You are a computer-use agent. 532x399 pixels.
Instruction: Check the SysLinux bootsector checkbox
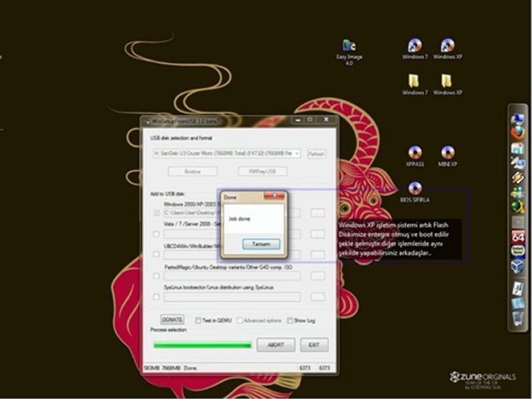coord(156,296)
